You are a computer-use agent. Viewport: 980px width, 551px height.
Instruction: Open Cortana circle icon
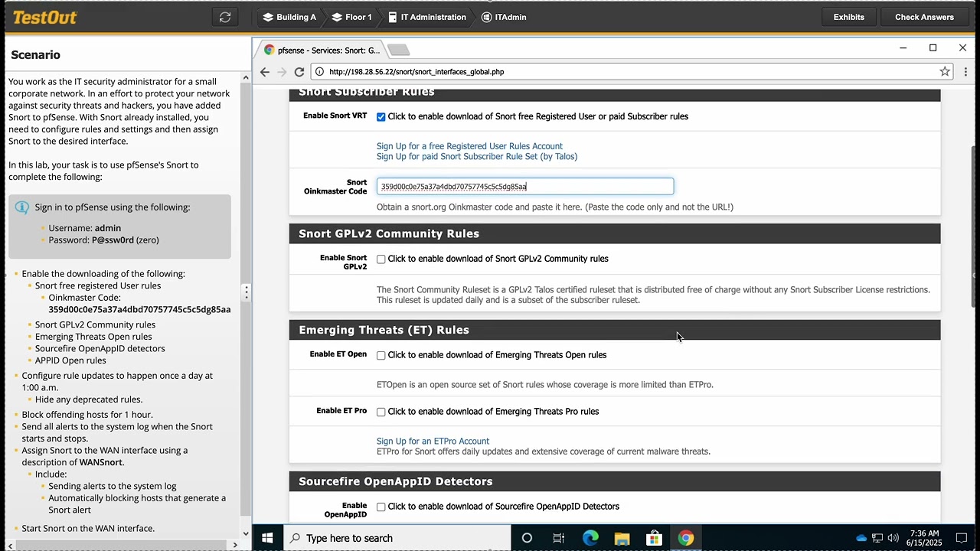(527, 538)
